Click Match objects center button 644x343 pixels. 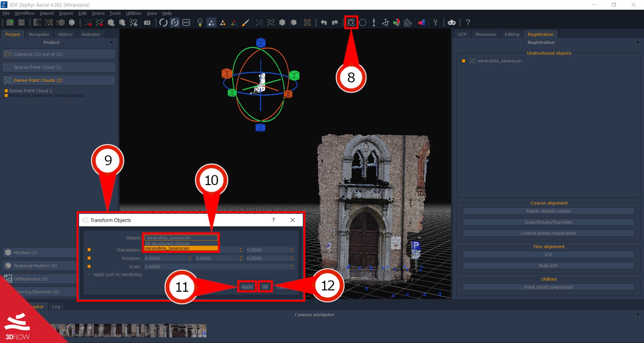point(548,211)
